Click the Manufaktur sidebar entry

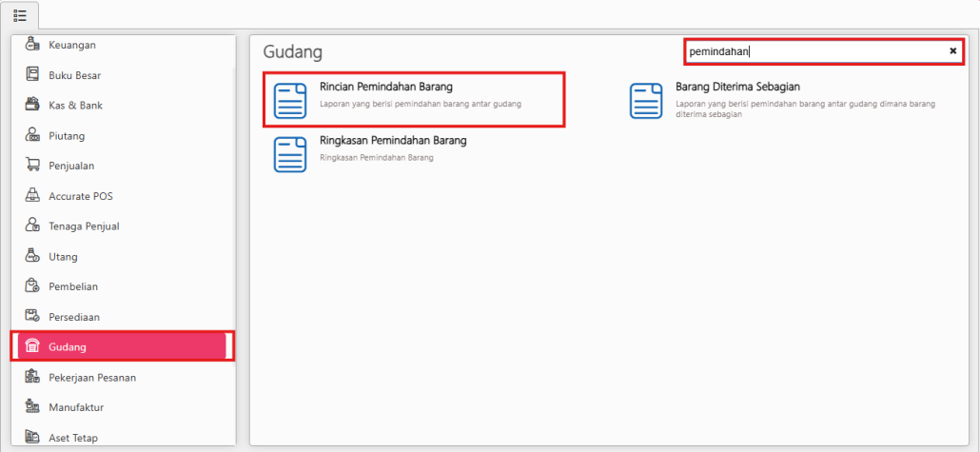click(x=76, y=407)
